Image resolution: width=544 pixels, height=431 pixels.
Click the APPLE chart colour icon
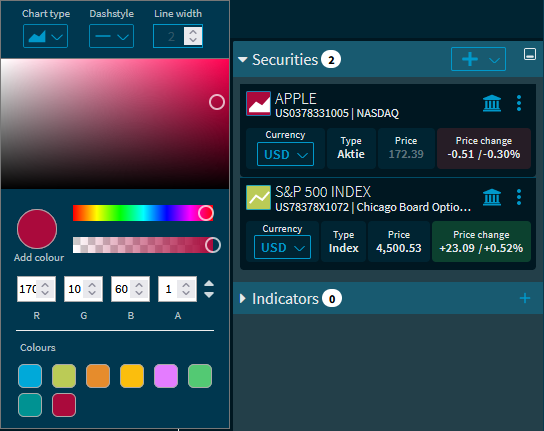[258, 103]
